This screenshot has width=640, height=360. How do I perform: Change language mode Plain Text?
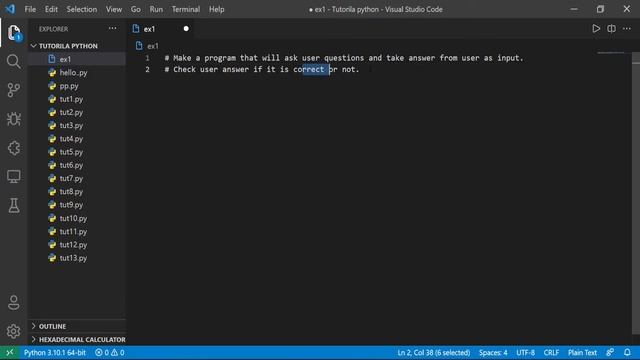582,353
